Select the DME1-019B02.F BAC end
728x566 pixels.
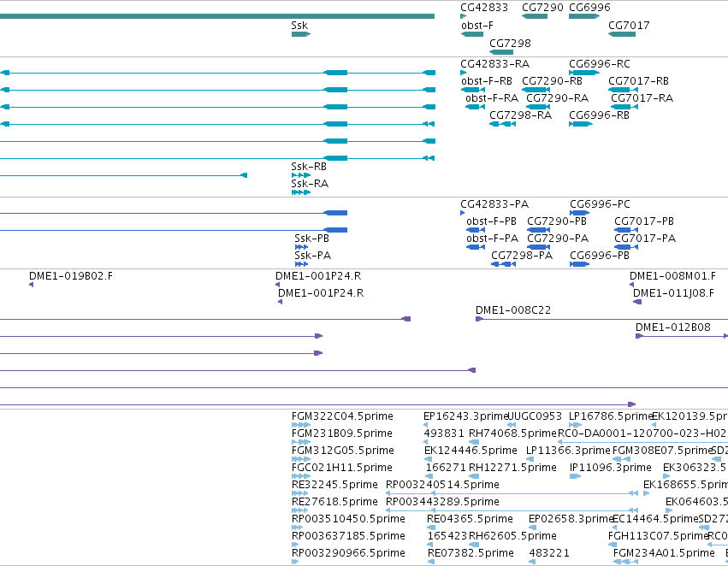(31, 285)
